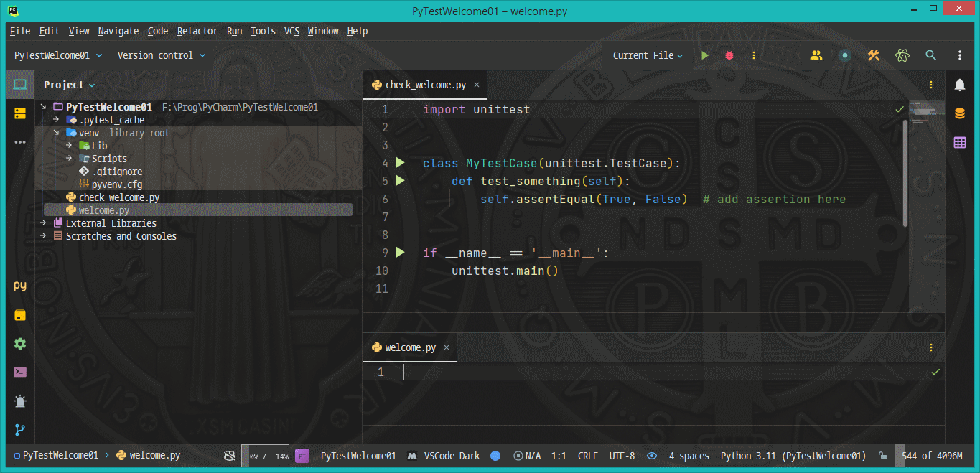
Task: Click the run gutter icon at line 5
Action: (401, 181)
